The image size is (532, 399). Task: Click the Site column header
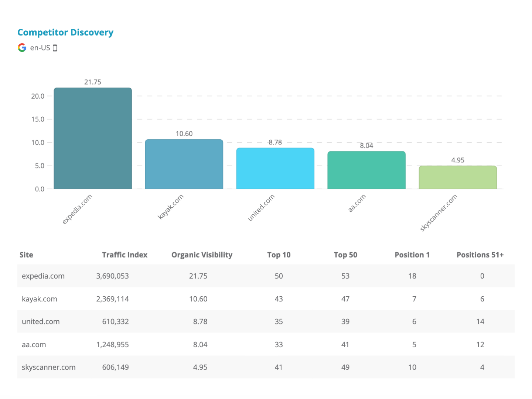coord(26,255)
